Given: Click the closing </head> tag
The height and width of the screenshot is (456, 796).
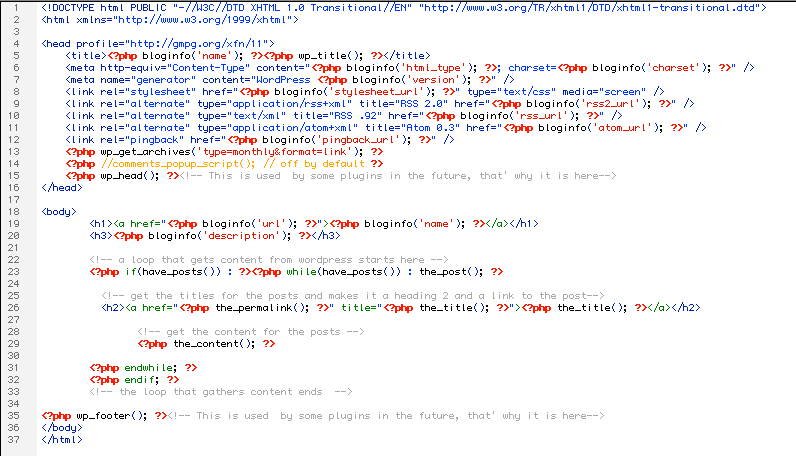Looking at the screenshot, I should [x=61, y=187].
